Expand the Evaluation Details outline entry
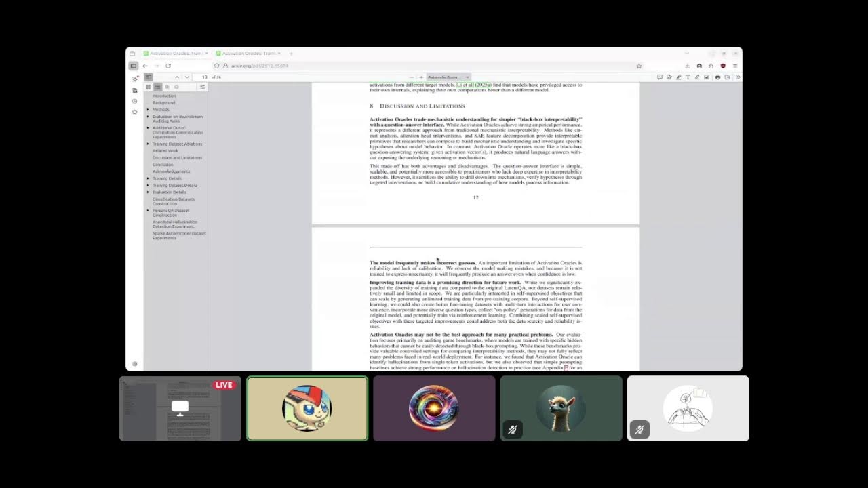 [148, 192]
